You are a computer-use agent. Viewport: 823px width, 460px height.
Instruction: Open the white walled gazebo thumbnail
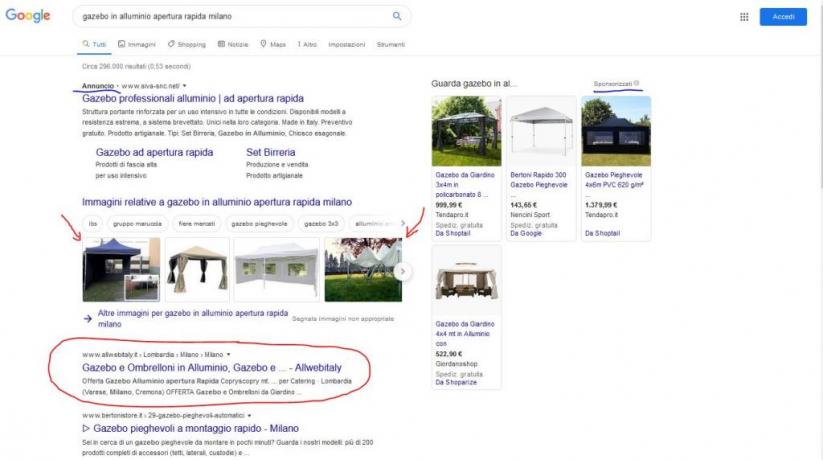point(276,269)
